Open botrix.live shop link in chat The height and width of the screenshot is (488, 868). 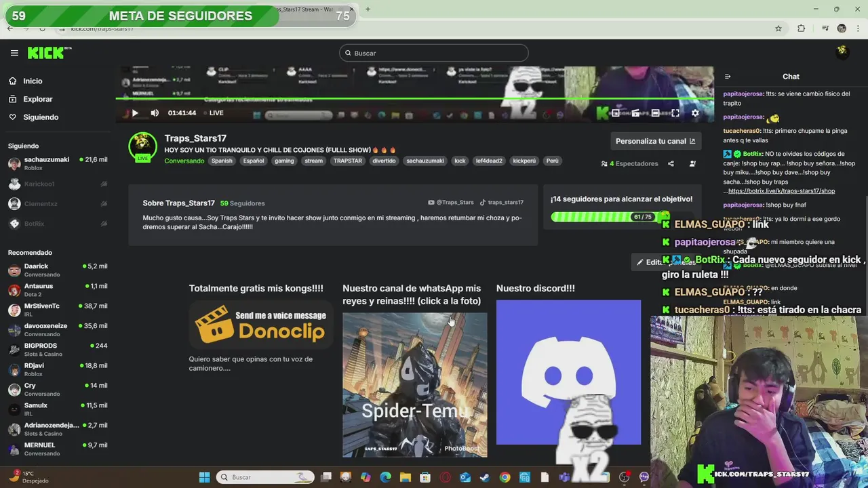click(x=781, y=191)
